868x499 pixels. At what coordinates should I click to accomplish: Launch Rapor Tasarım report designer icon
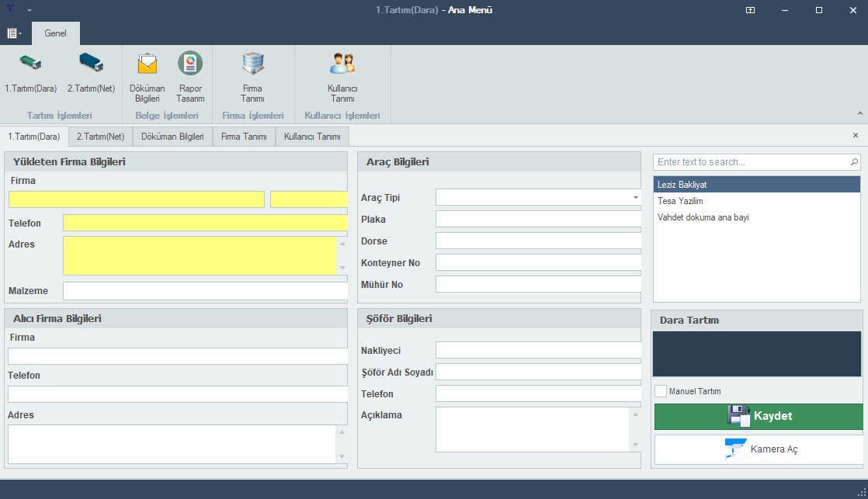(190, 64)
